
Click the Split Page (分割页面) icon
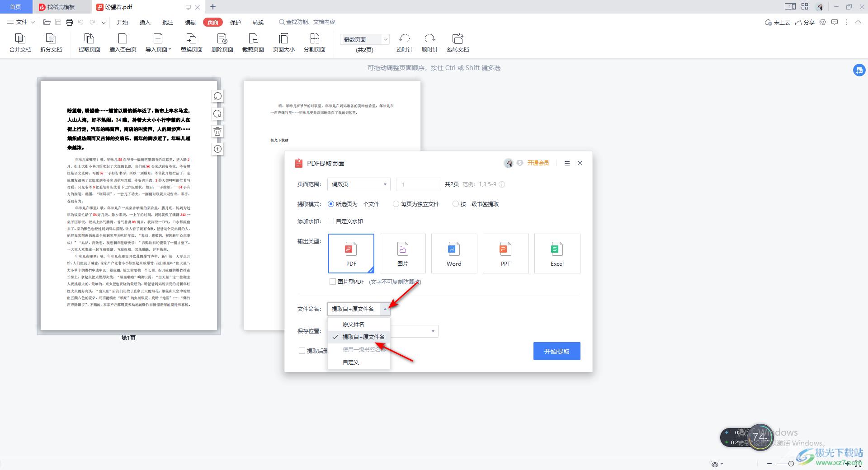tap(315, 43)
